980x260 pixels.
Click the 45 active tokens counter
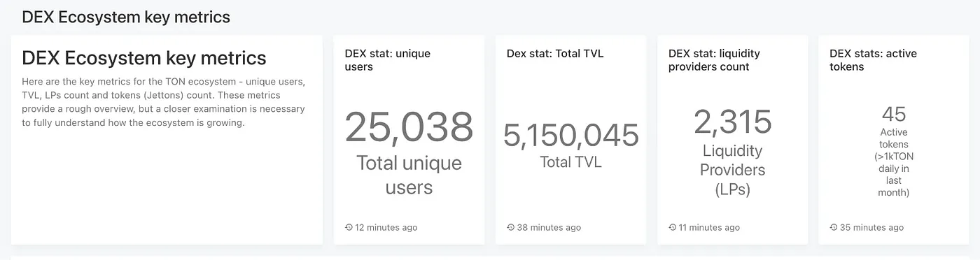[894, 114]
